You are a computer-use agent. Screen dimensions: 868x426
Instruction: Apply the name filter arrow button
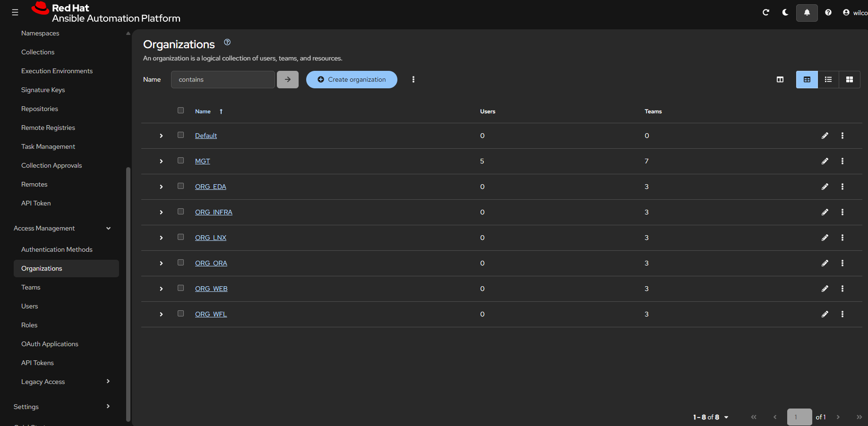point(288,79)
